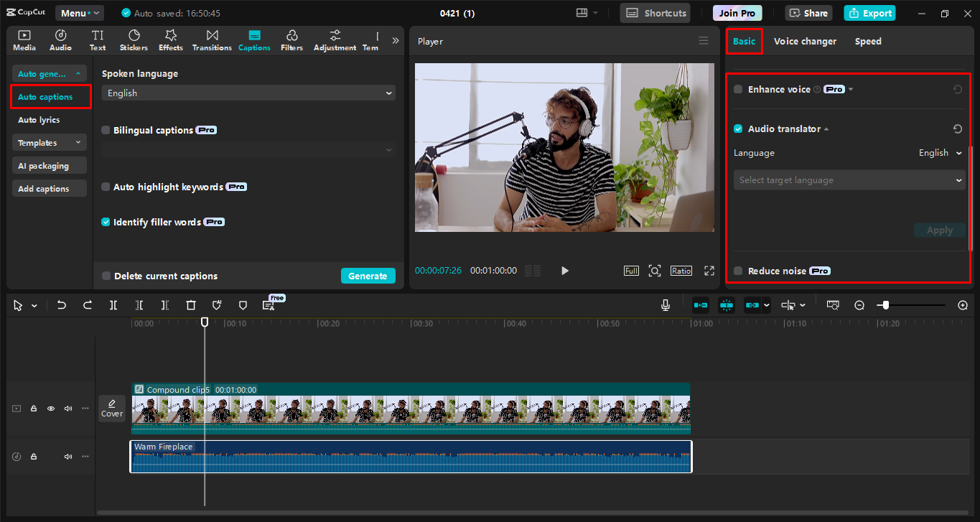
Task: Adjust the timeline zoom slider
Action: [x=885, y=304]
